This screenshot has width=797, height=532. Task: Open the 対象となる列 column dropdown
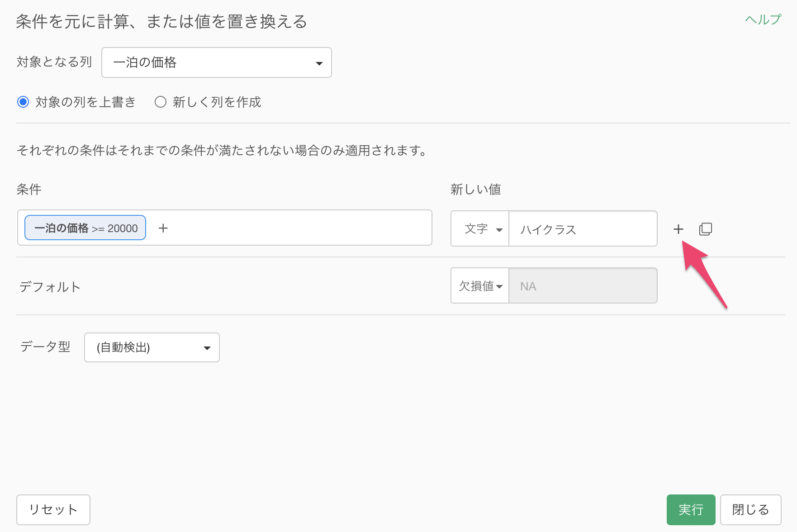[217, 62]
